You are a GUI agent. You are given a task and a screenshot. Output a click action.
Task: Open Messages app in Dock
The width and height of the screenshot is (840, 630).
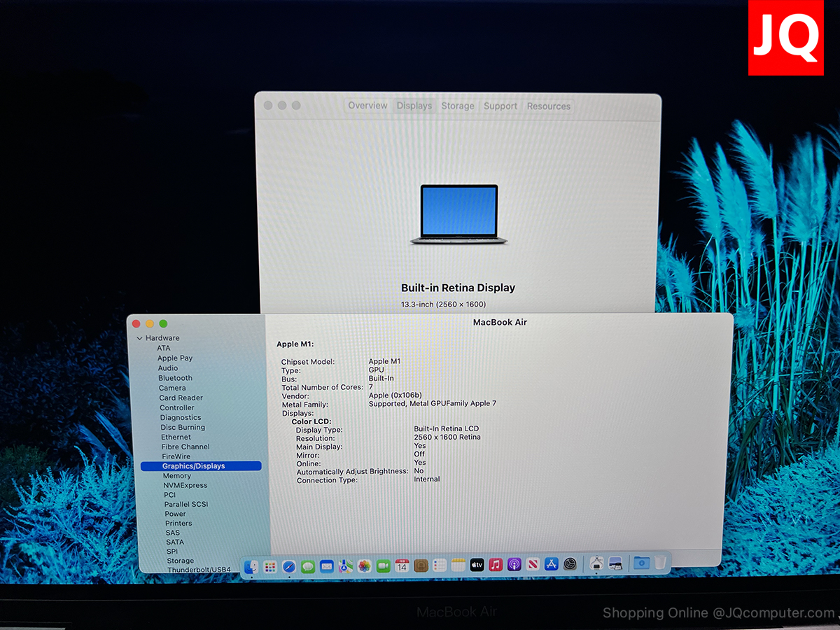coord(308,566)
